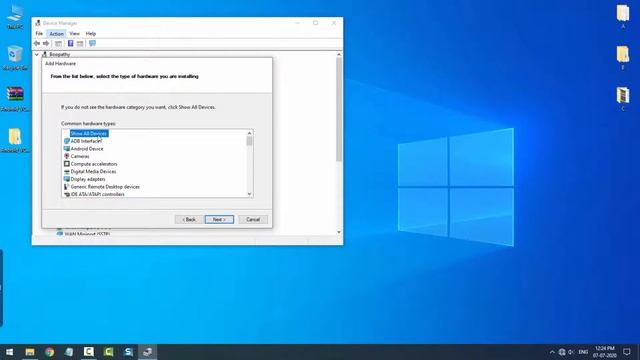Collapse the Boopathy root node chevron
Image resolution: width=640 pixels, height=360 pixels.
click(37, 54)
